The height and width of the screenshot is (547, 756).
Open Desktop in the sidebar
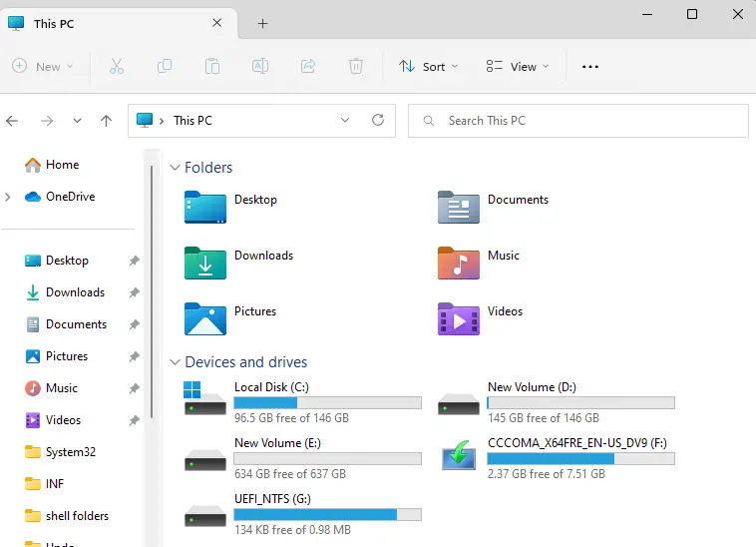[x=67, y=261]
